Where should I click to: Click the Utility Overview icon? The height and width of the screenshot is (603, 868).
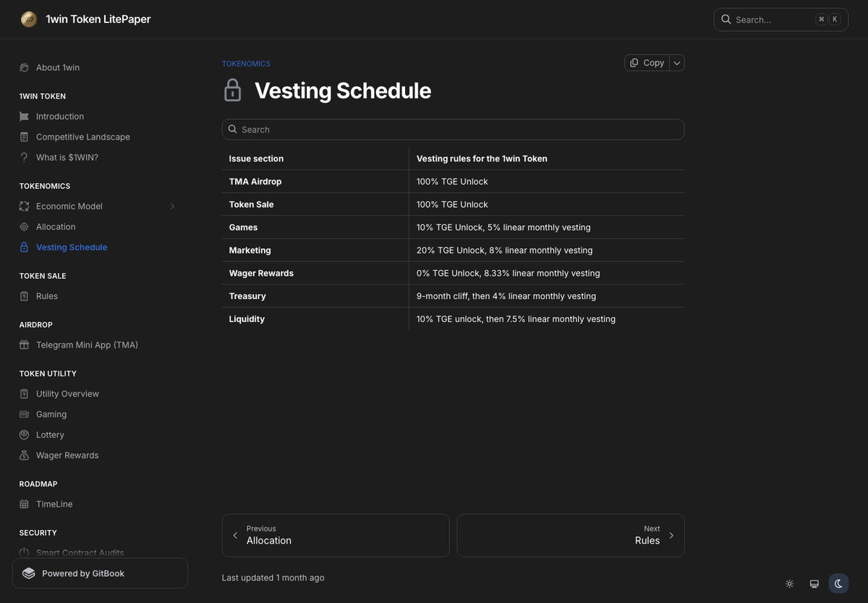point(24,394)
